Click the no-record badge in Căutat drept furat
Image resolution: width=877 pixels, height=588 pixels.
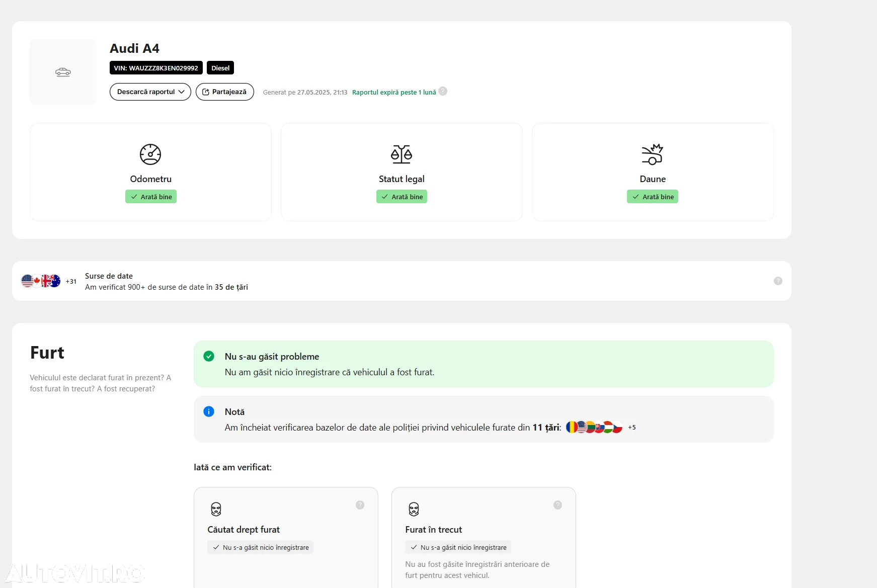(x=261, y=547)
